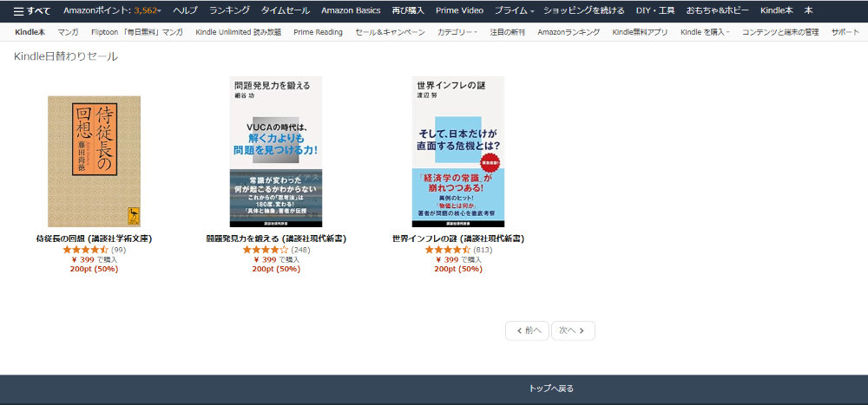Open コンテンツと端末の管理
The image size is (868, 405).
point(780,32)
